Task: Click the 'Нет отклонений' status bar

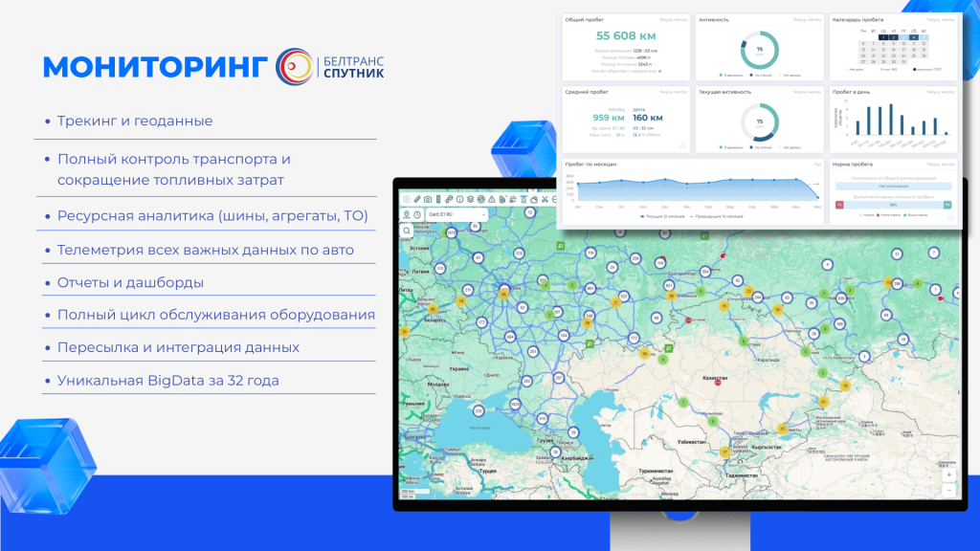Action: click(x=894, y=187)
